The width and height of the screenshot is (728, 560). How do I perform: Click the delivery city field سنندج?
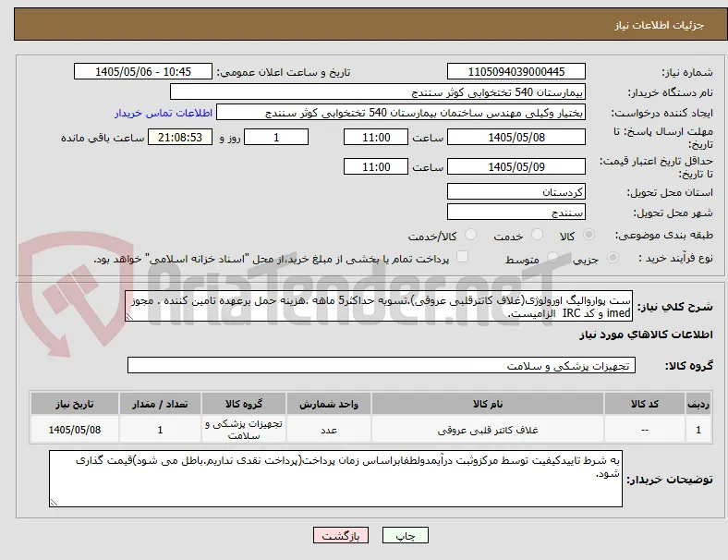(x=516, y=213)
